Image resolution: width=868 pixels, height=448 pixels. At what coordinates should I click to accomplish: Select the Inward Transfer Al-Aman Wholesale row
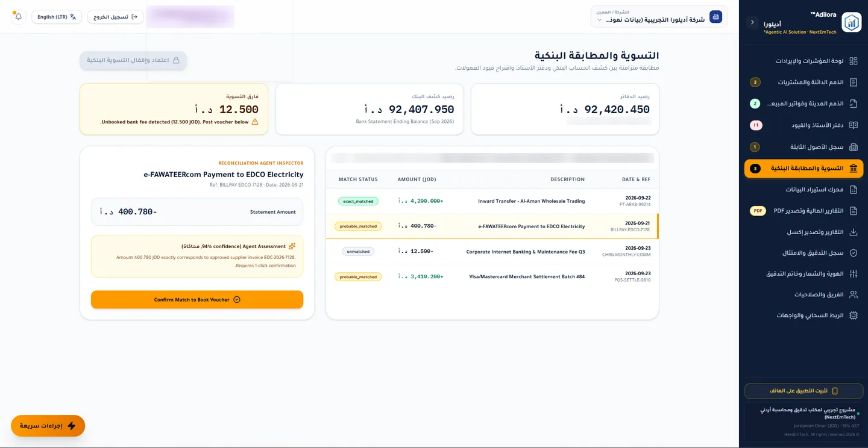tap(492, 201)
